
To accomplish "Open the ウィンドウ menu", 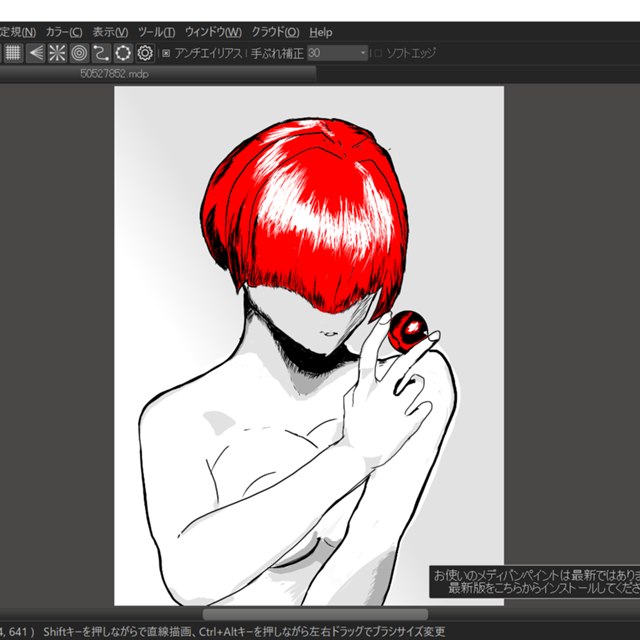I will click(213, 32).
